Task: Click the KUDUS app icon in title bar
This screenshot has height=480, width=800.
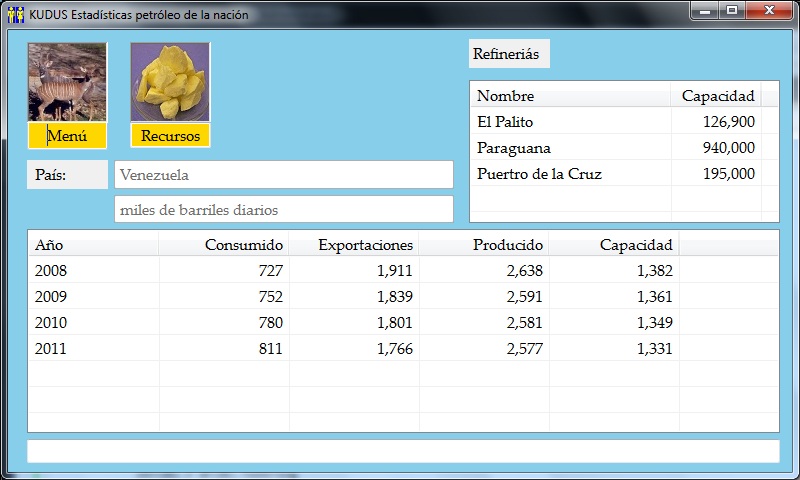Action: point(16,14)
